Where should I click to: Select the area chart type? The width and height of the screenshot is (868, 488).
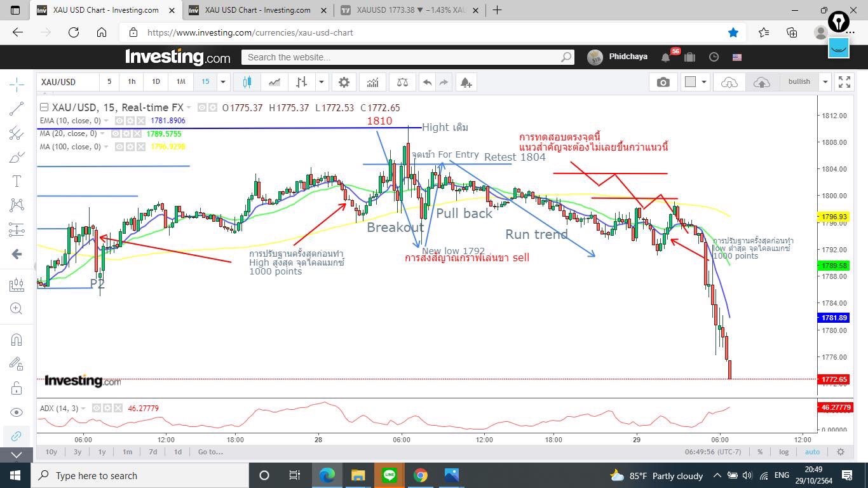[274, 82]
